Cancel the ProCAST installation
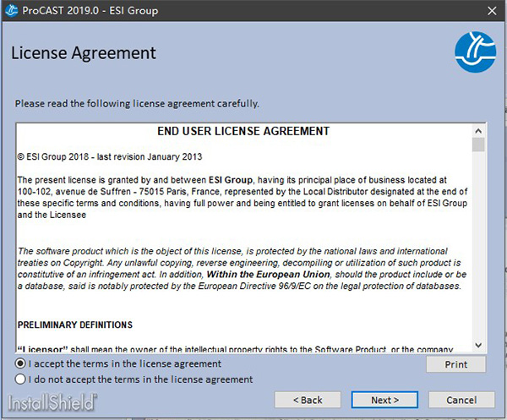 [461, 400]
